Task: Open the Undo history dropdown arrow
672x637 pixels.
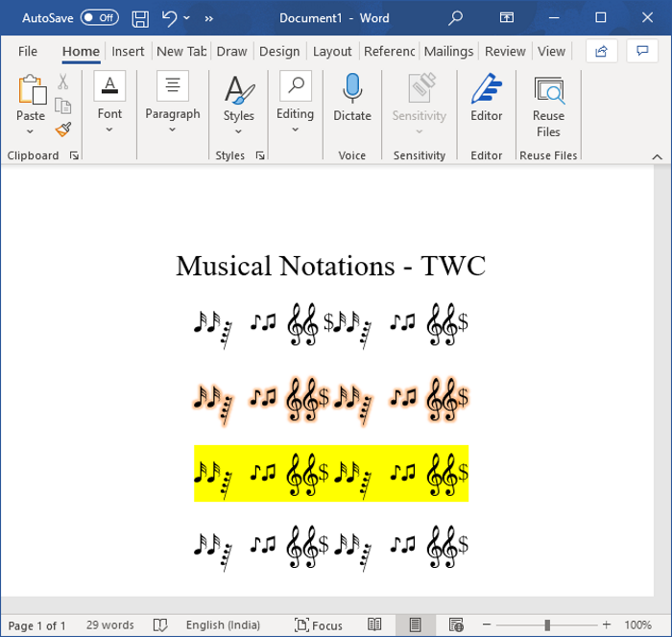Action: point(187,18)
